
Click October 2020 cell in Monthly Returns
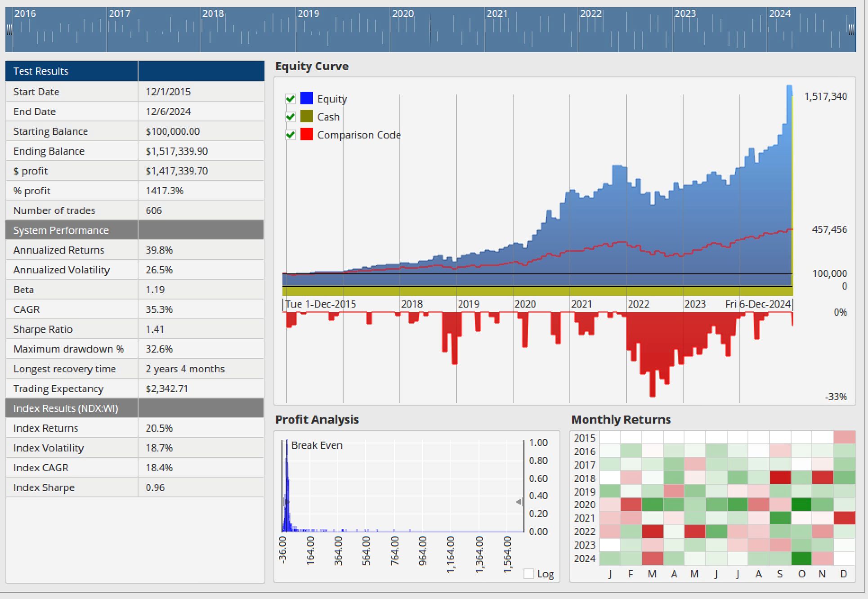click(801, 505)
